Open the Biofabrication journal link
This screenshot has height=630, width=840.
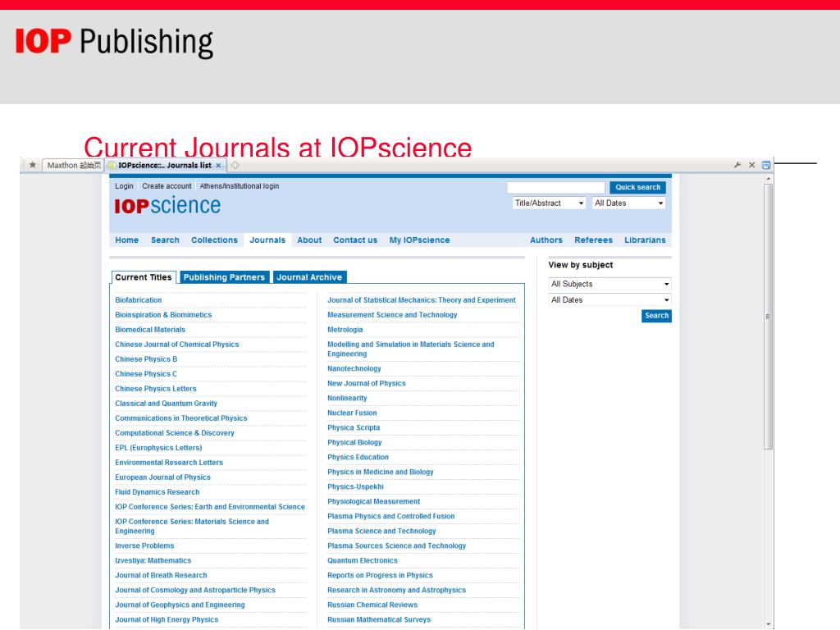[138, 300]
